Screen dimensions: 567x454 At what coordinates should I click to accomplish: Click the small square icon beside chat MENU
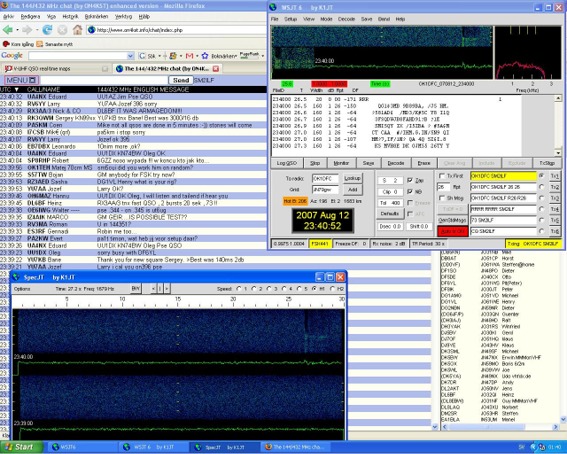(x=32, y=80)
